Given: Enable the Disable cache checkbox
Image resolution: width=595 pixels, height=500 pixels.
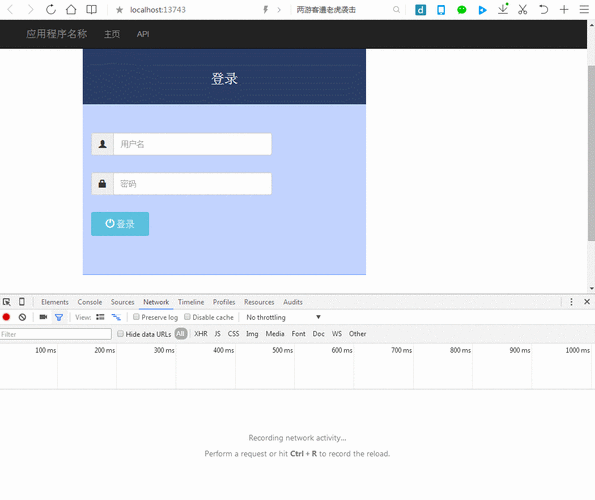Looking at the screenshot, I should coord(187,317).
